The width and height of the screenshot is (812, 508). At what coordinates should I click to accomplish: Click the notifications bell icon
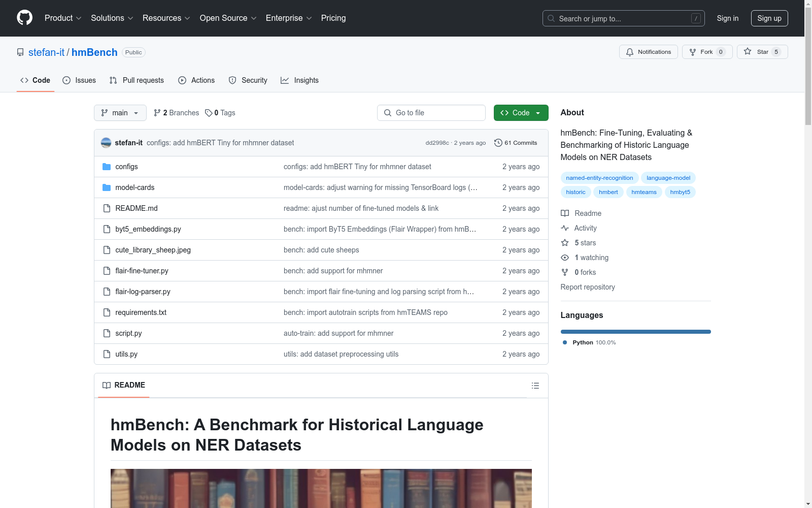pos(630,52)
